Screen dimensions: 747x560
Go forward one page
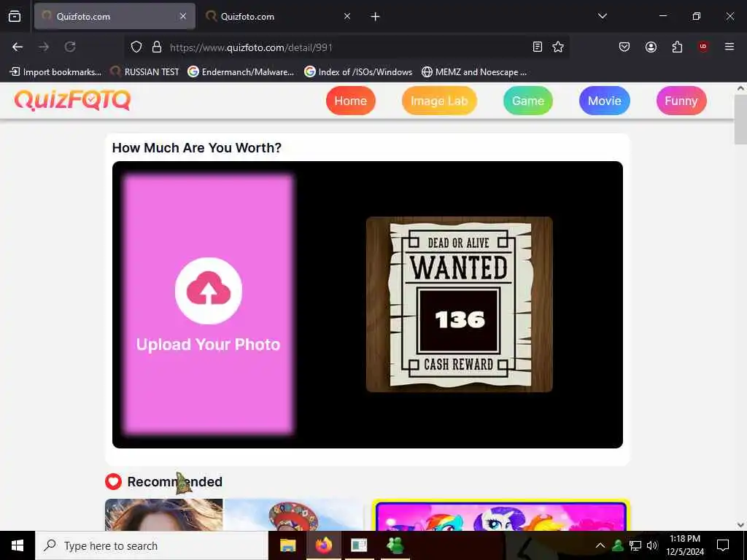tap(44, 47)
